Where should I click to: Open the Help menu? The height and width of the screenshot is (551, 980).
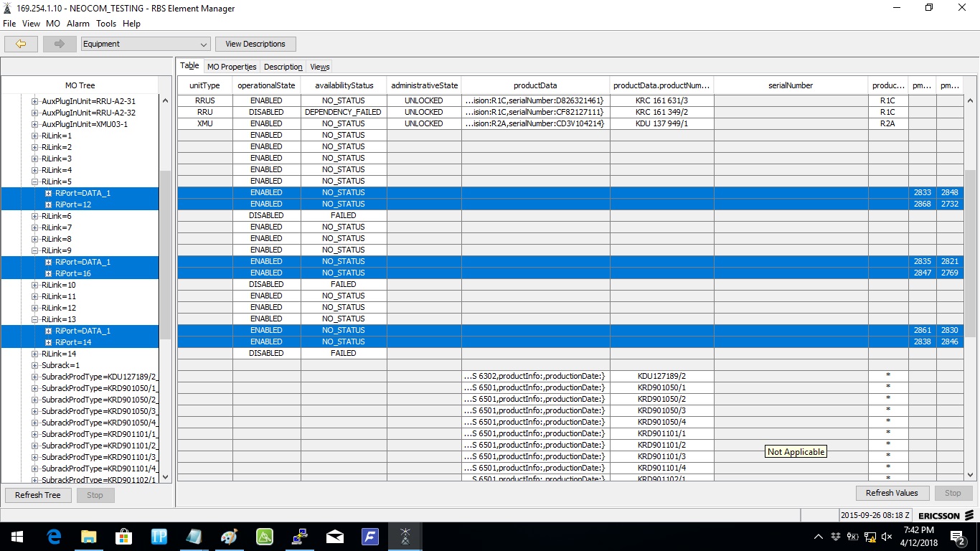131,24
